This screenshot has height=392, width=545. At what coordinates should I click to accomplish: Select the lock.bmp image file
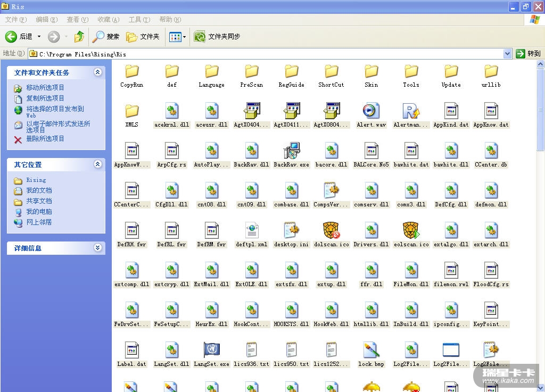(371, 351)
